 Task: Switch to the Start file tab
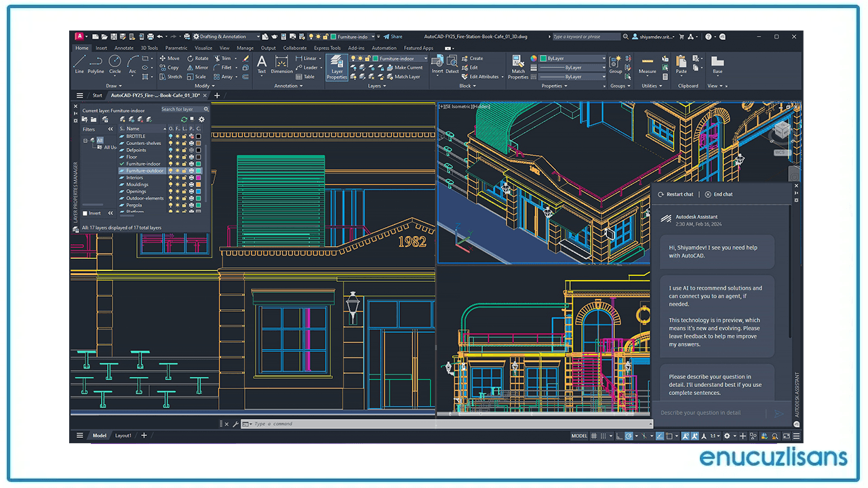coord(98,96)
